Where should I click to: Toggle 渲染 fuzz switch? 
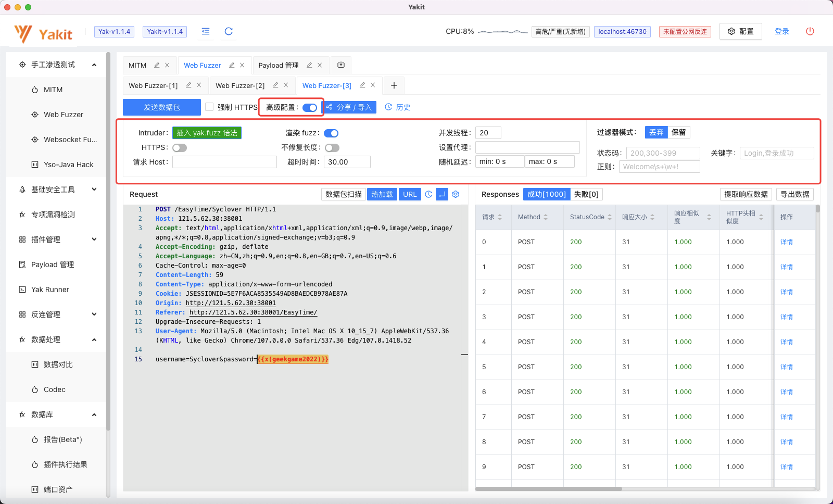click(331, 133)
